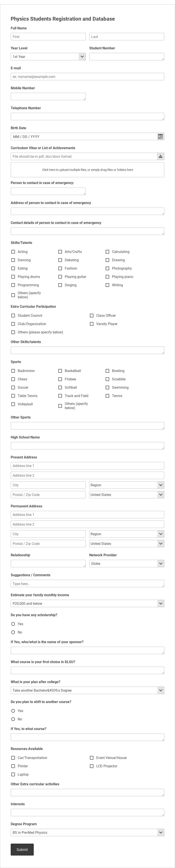Image resolution: width=175 pixels, height=868 pixels.
Task: Click the Student Number input box
Action: [127, 57]
